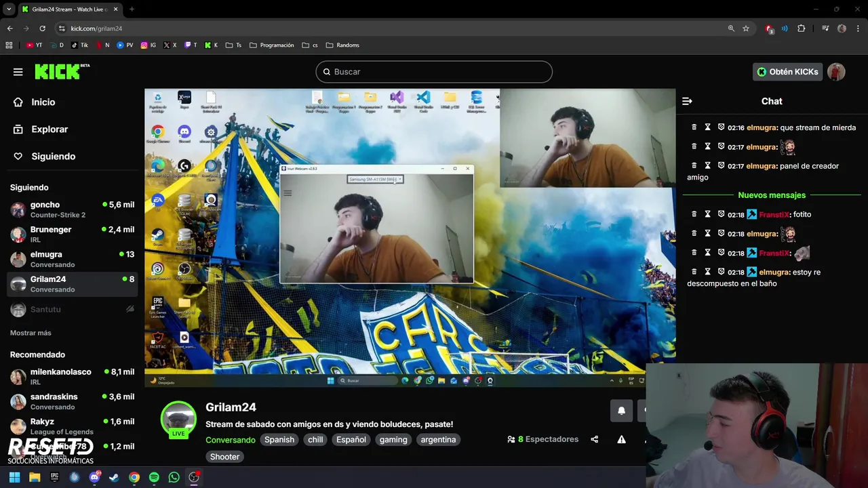Open the YT bookmark

pyautogui.click(x=34, y=45)
